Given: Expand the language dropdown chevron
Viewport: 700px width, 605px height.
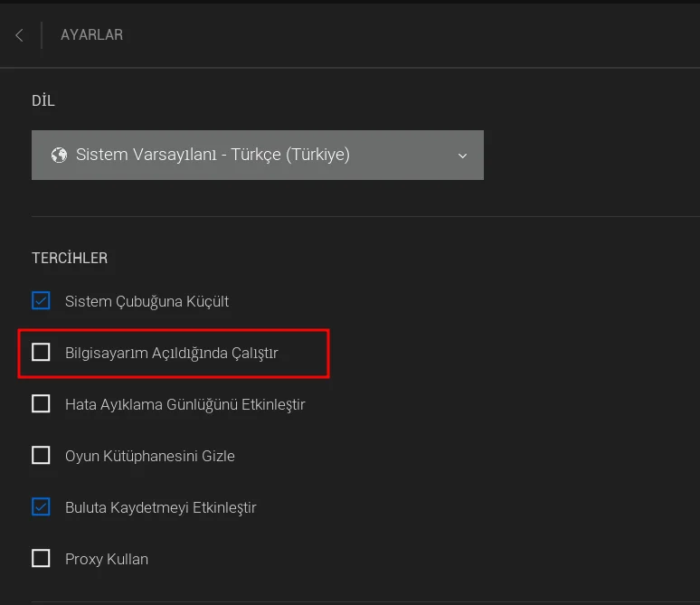Looking at the screenshot, I should point(462,156).
